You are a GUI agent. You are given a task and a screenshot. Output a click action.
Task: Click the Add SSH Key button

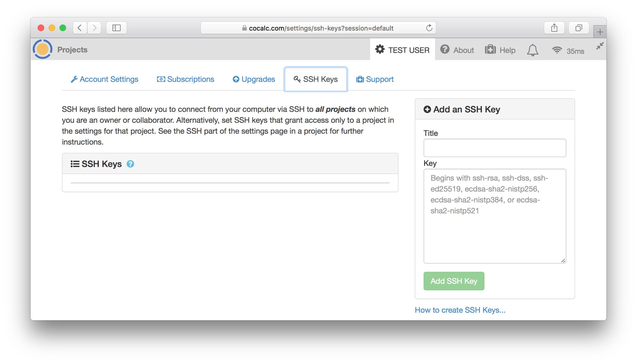pyautogui.click(x=454, y=281)
